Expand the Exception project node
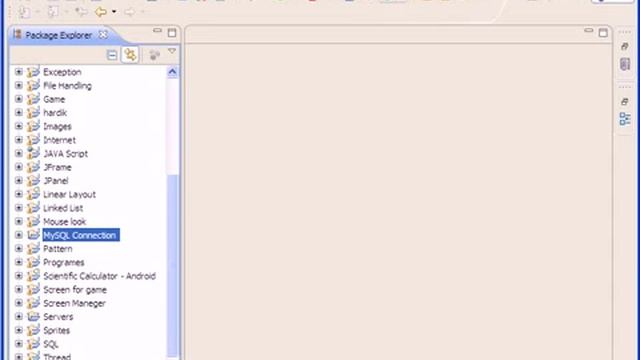Image resolution: width=640 pixels, height=360 pixels. 19,72
